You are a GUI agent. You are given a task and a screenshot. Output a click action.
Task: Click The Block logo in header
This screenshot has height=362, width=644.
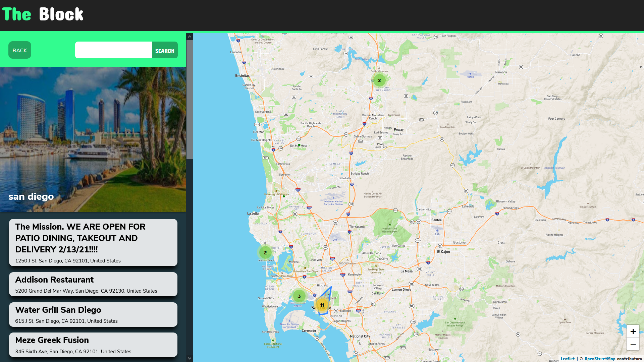pyautogui.click(x=43, y=14)
